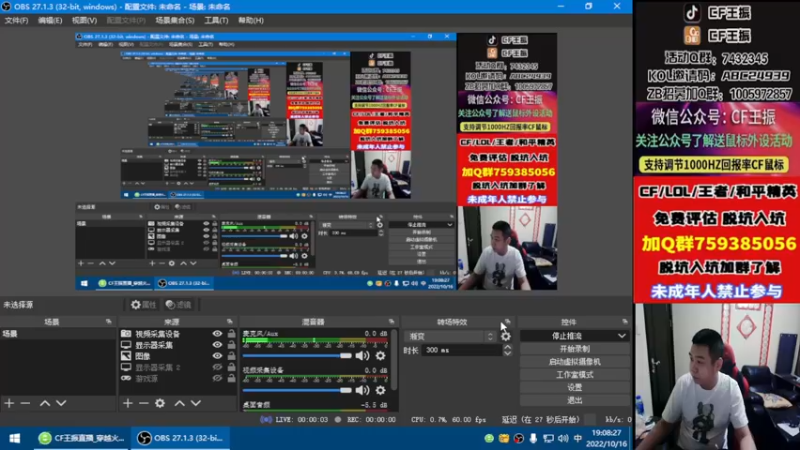Toggle the lock on 显示器采集 source
The image size is (800, 450).
(232, 345)
